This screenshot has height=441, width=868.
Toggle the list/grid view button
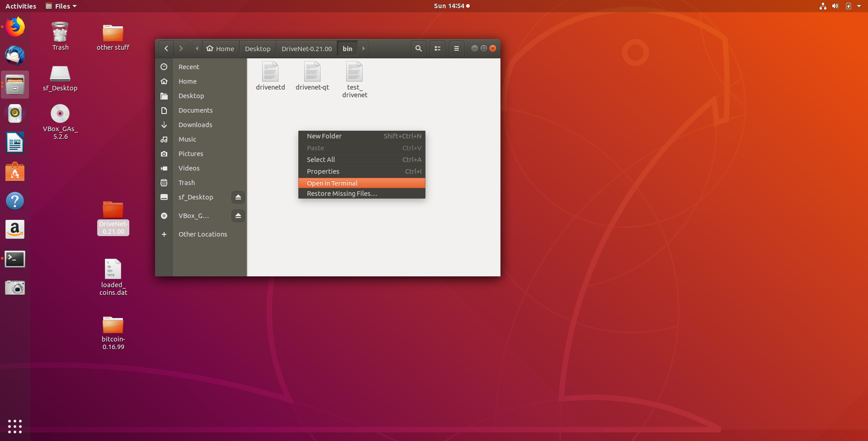(x=438, y=48)
